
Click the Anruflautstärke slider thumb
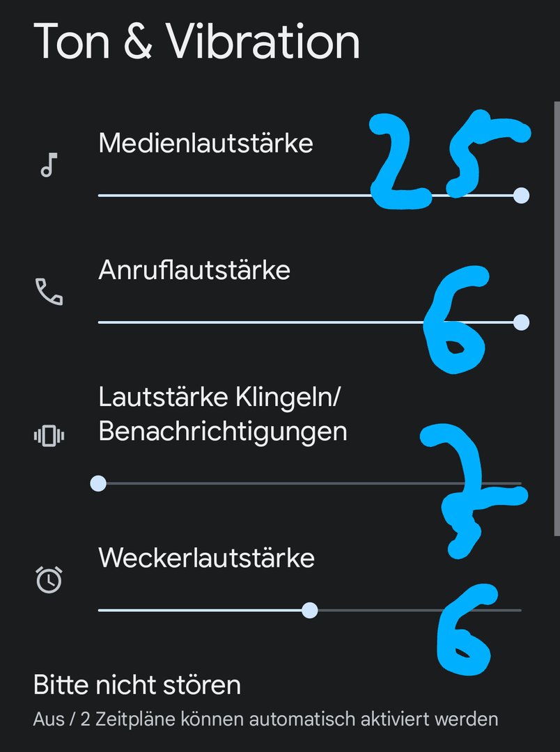click(x=521, y=322)
